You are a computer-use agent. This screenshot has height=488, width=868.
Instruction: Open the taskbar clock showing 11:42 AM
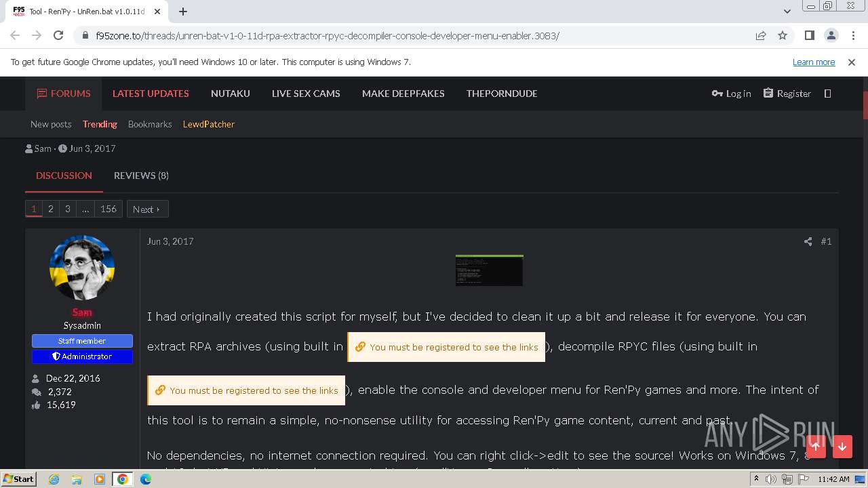pyautogui.click(x=833, y=479)
